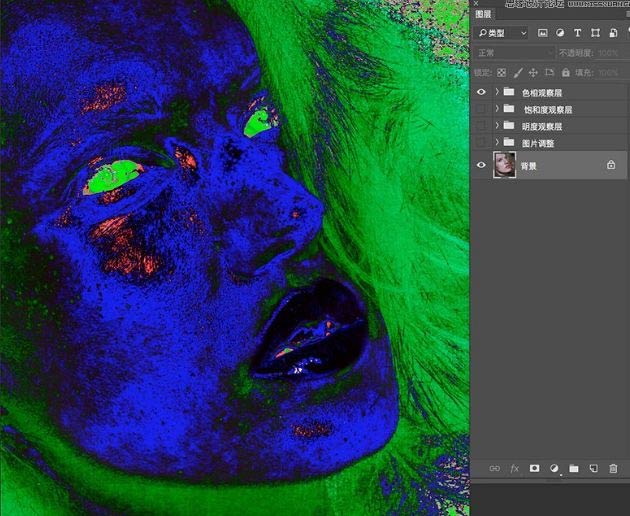Expand the 图片调整 group

point(497,143)
